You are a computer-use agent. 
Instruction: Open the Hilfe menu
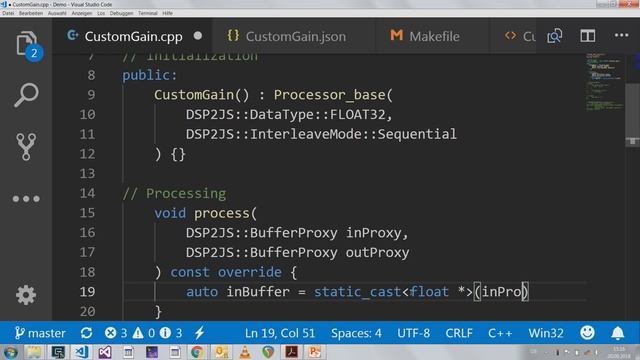167,13
